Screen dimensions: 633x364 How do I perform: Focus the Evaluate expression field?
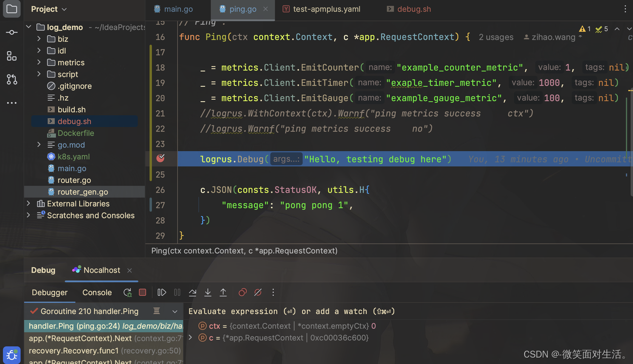(x=408, y=311)
